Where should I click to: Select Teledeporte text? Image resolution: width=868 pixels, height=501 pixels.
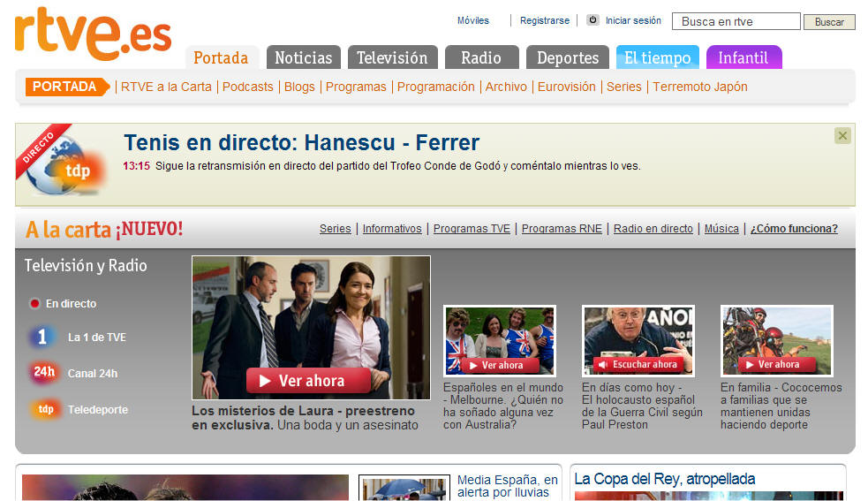(98, 410)
